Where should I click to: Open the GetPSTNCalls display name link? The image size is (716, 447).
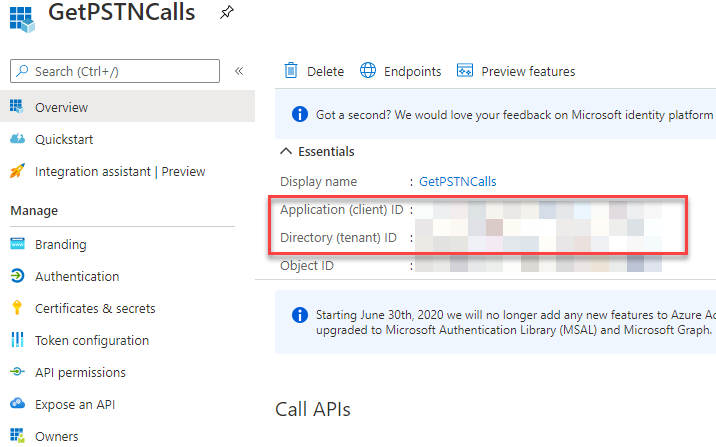[458, 181]
